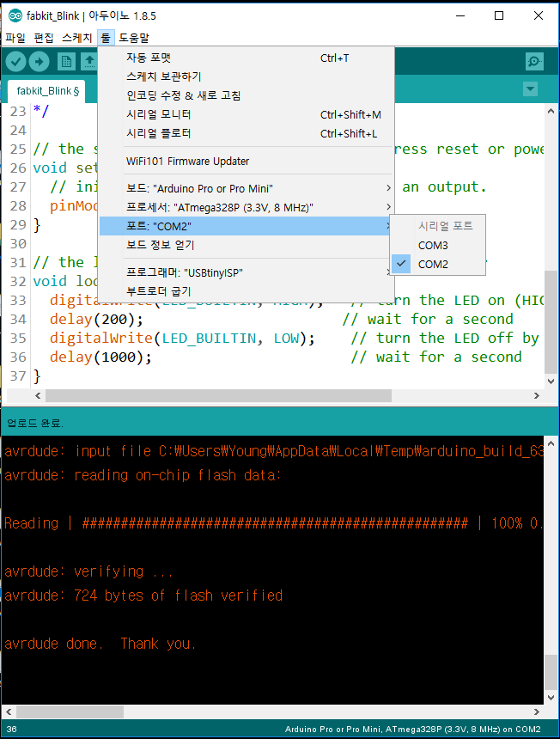This screenshot has width=560, height=739.
Task: Open 시리얼 모니터 from menu
Action: pyautogui.click(x=247, y=114)
